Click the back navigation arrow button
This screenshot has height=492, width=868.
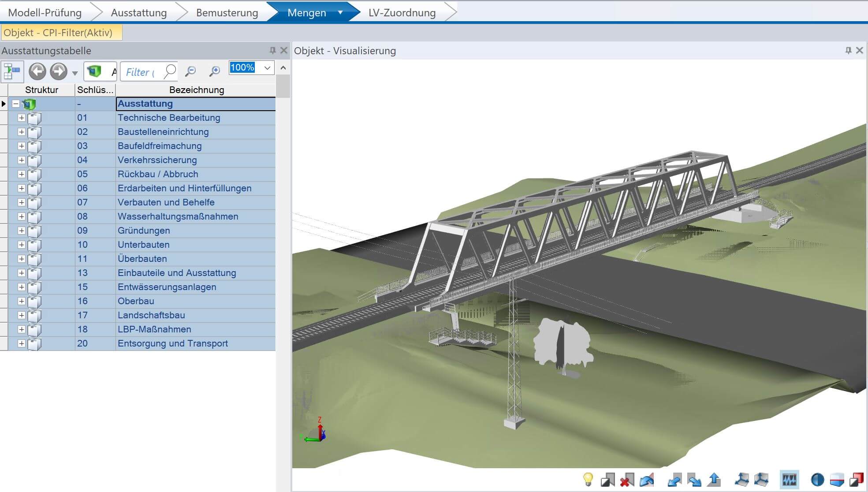coord(37,71)
